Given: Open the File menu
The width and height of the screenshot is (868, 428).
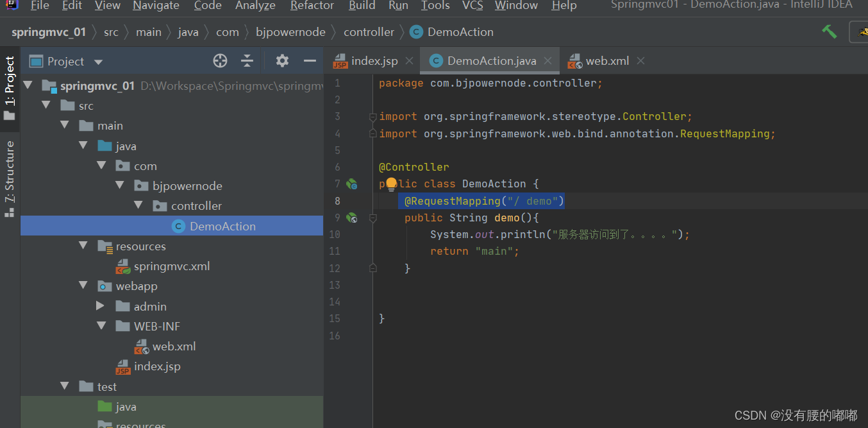Looking at the screenshot, I should [40, 5].
